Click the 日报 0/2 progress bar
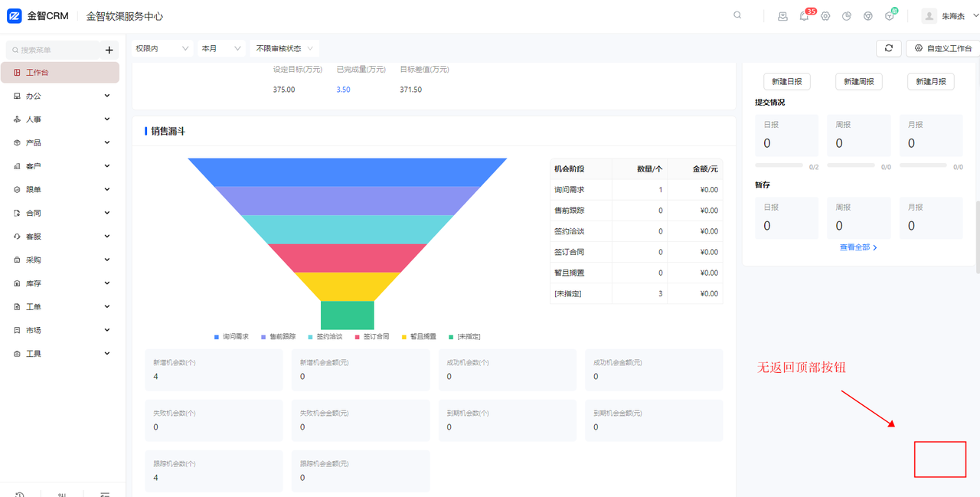This screenshot has width=980, height=497. click(x=780, y=165)
